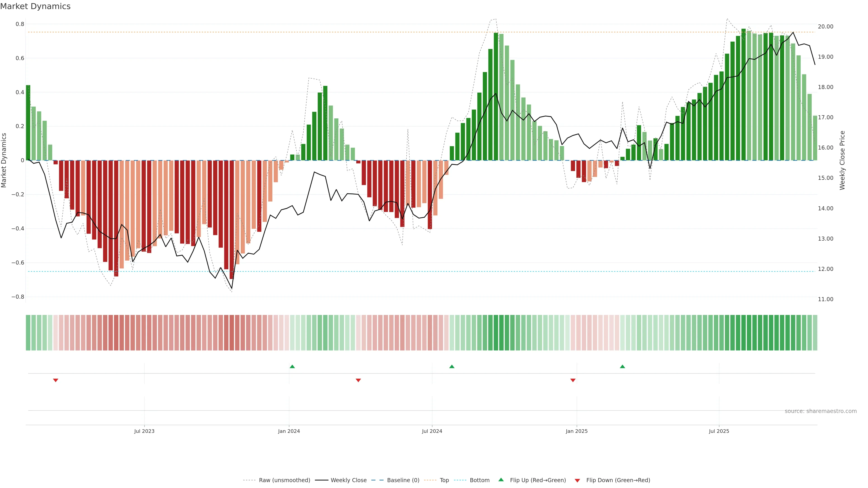This screenshot has height=488, width=868.
Task: Click red flip-down marker before Jan 2025
Action: (573, 380)
